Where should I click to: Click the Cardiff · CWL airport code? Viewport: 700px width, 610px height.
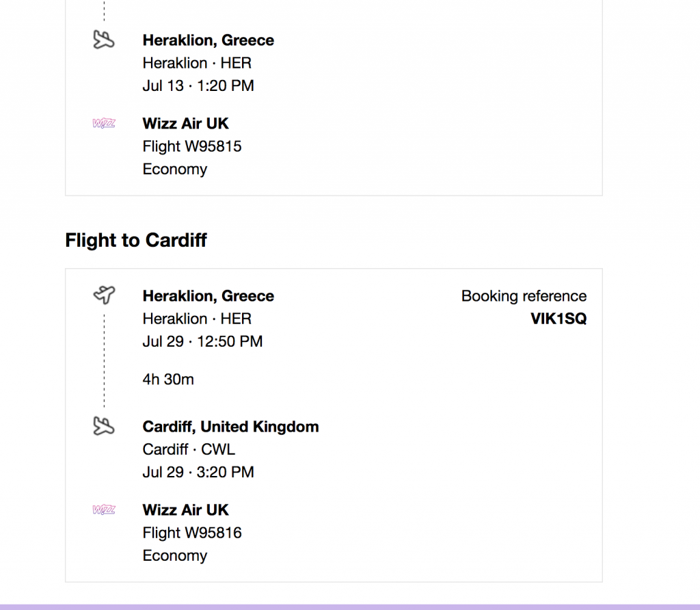pos(189,449)
